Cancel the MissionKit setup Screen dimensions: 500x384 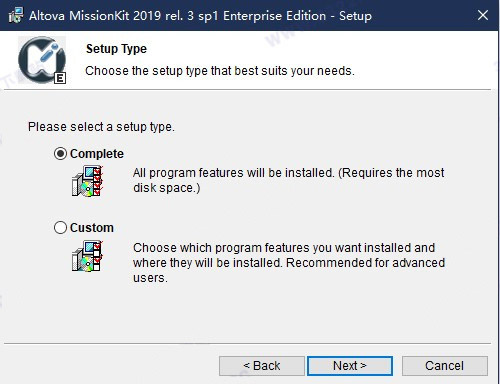point(445,366)
